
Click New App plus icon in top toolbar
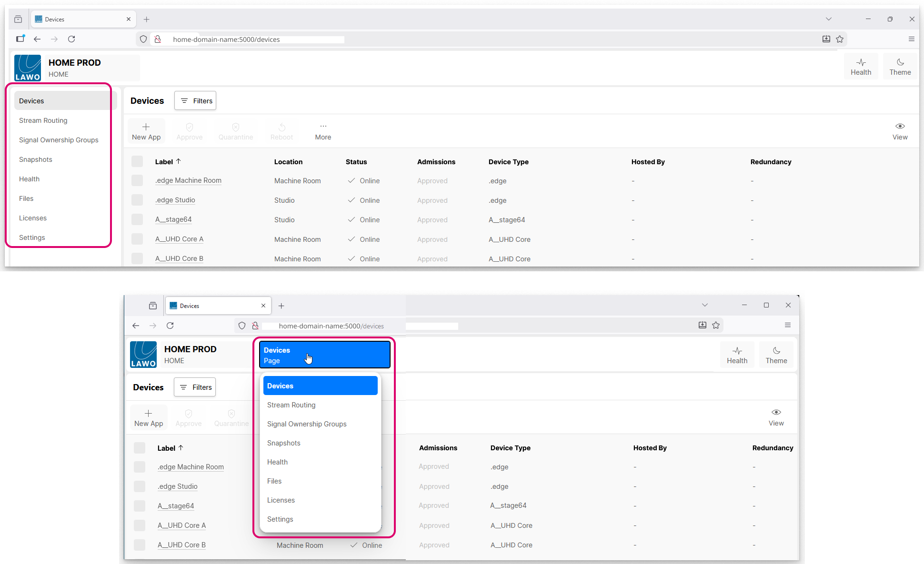tap(146, 127)
